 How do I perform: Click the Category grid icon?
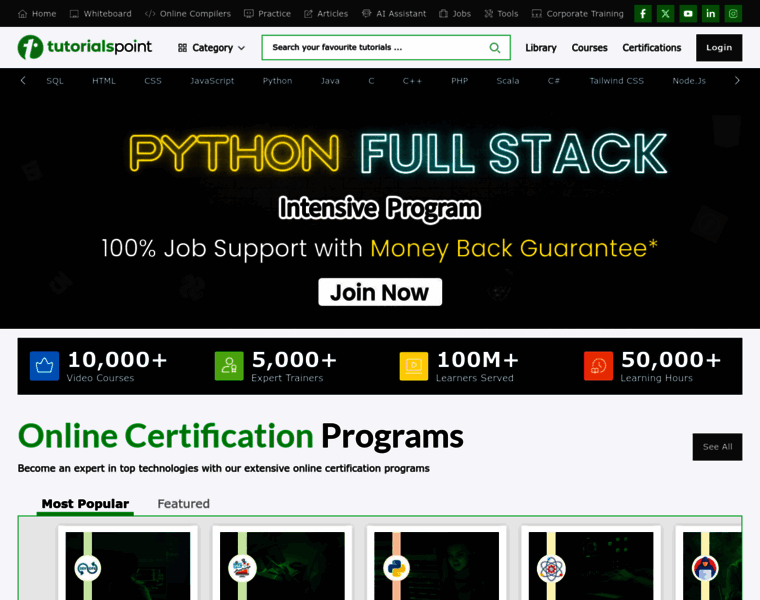click(182, 47)
